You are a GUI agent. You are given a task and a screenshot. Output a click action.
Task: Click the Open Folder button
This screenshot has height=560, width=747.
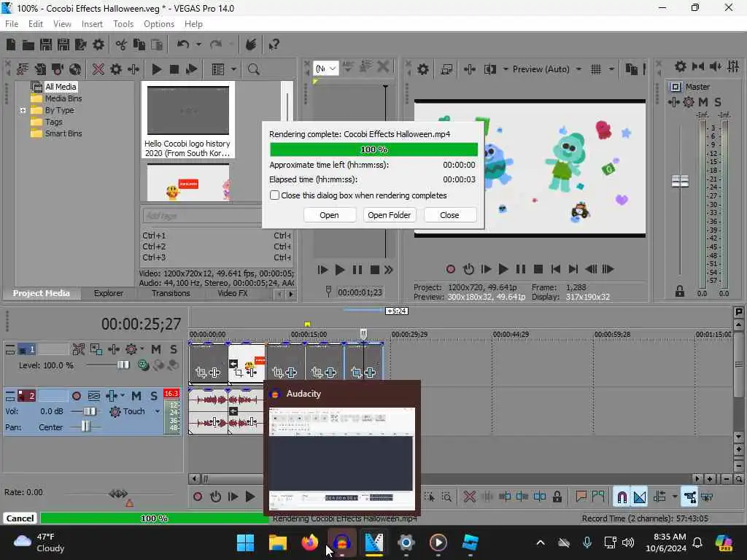[390, 215]
